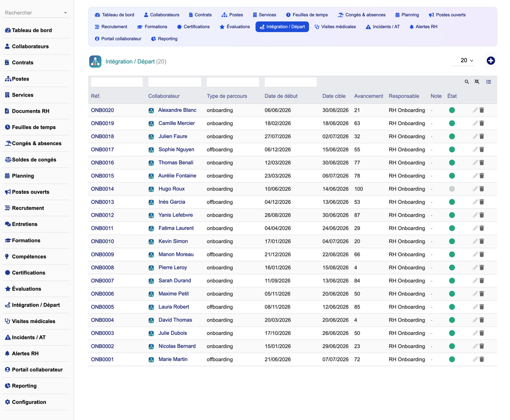Delete record ONB0008 Pierre Leroy
510x420 pixels.
point(482,267)
